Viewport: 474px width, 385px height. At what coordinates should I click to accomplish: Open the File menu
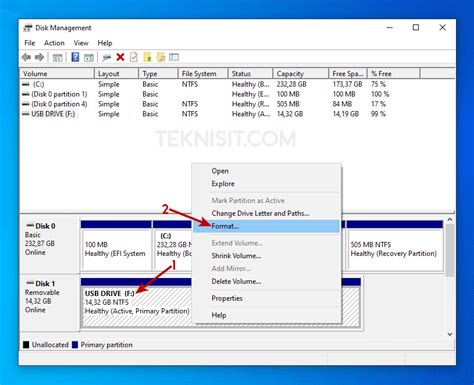coord(30,43)
